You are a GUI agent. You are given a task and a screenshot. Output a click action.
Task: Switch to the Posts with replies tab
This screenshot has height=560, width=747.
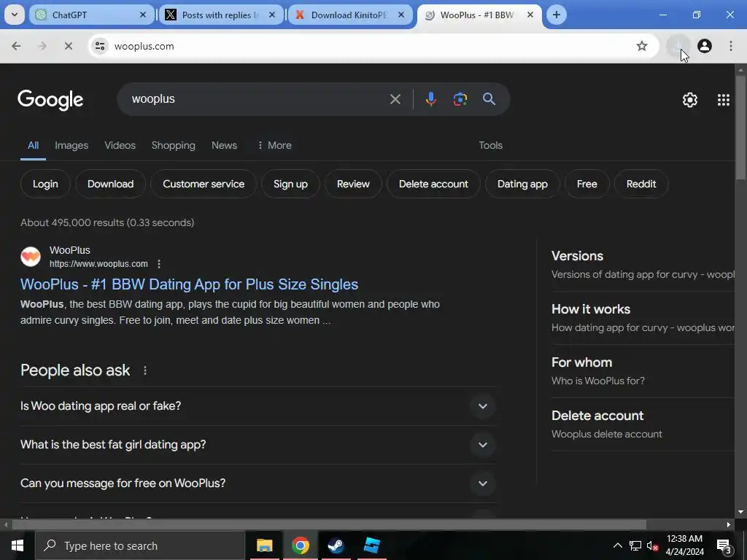[222, 15]
